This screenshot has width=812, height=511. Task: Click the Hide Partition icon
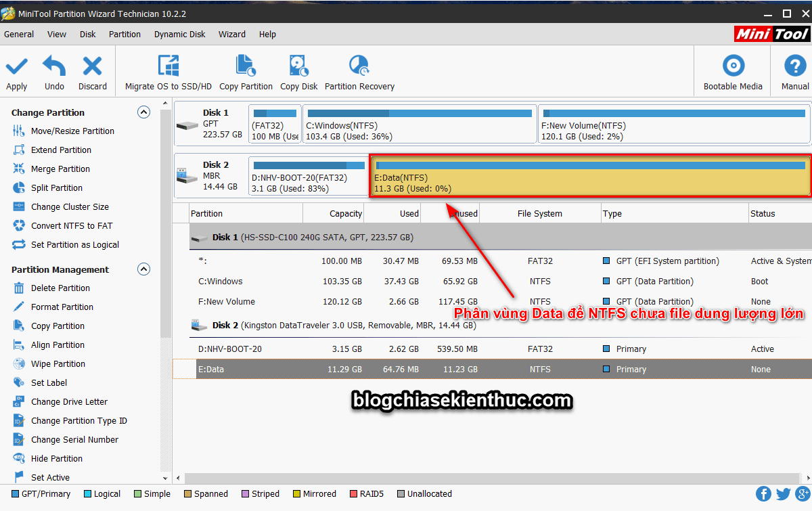[19, 458]
